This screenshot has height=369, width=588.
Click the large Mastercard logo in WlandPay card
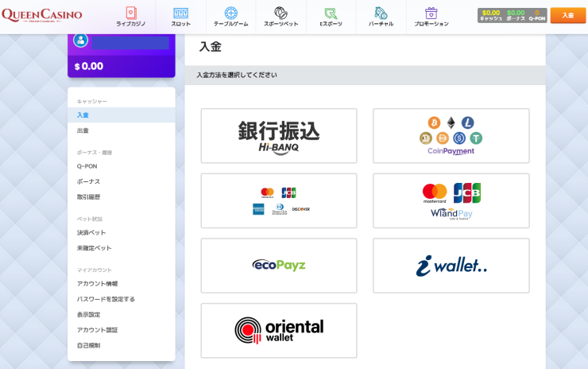(435, 193)
